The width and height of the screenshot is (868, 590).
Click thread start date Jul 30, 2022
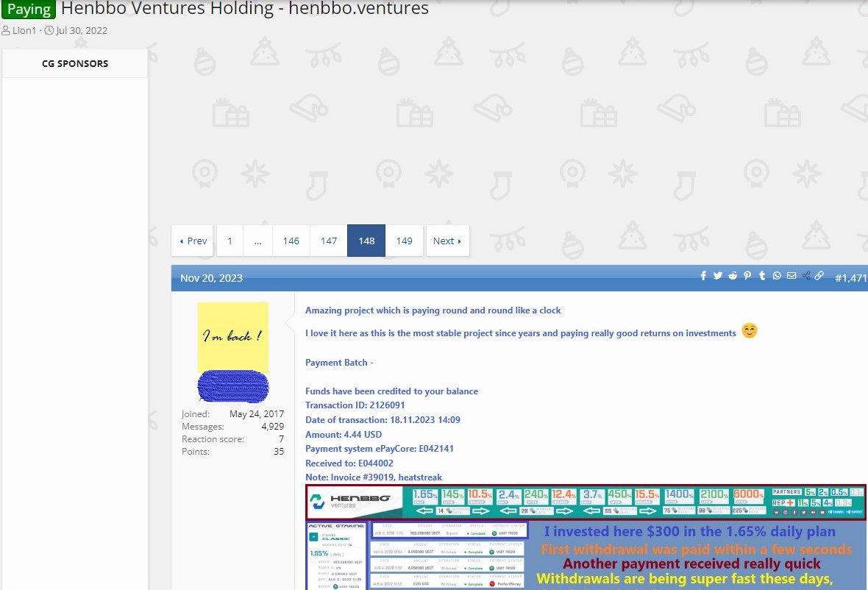coord(82,30)
